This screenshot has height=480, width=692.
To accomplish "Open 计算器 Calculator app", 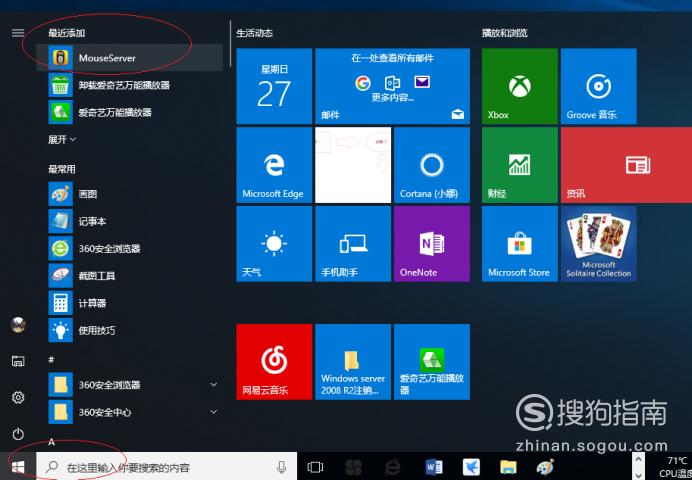I will (x=129, y=304).
